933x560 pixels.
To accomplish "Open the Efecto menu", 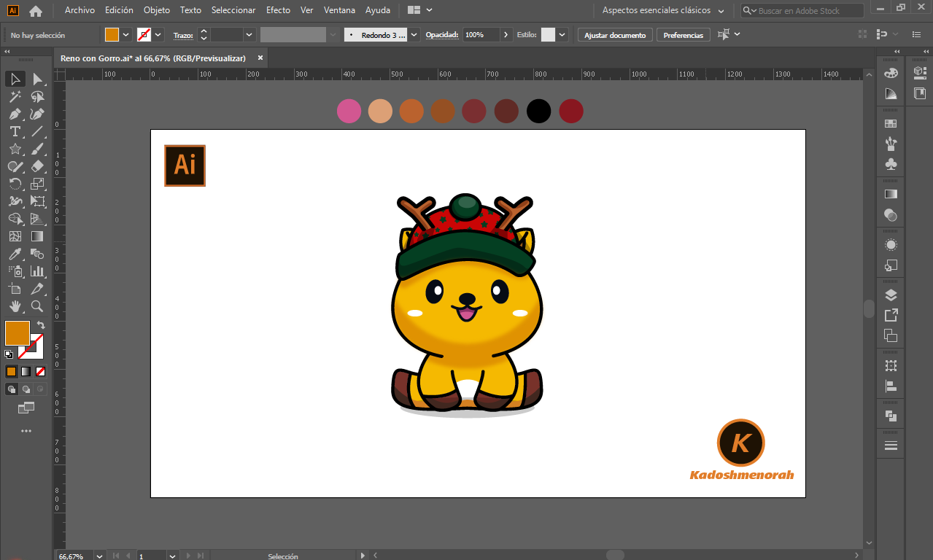I will pos(278,11).
